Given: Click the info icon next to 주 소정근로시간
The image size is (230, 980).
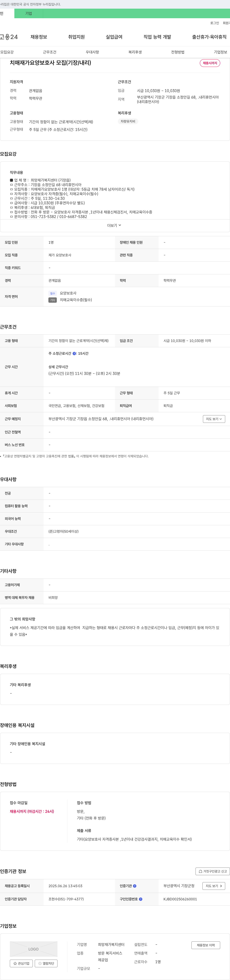Looking at the screenshot, I should coord(74,354).
